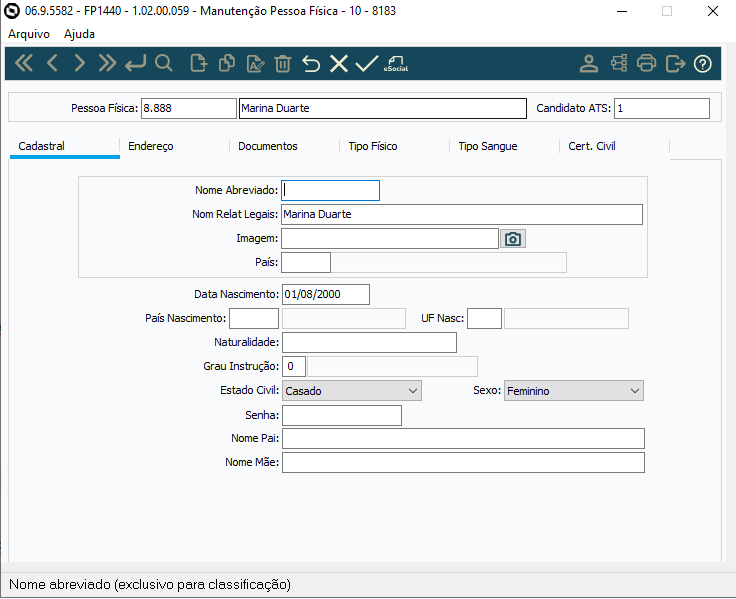
Task: Exit the program via door-arrow icon
Action: click(675, 63)
